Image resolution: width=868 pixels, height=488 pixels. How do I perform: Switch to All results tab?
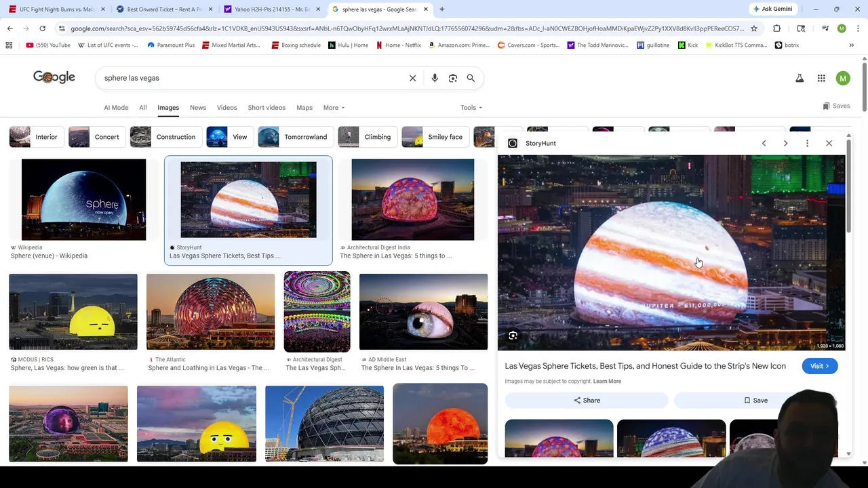(x=142, y=108)
